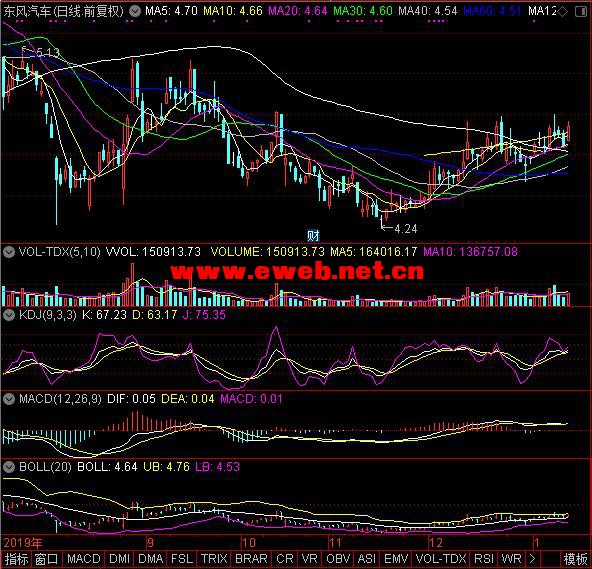The image size is (592, 569).
Task: Open the BOLL(20) panel dropdown arrow
Action: (x=9, y=467)
